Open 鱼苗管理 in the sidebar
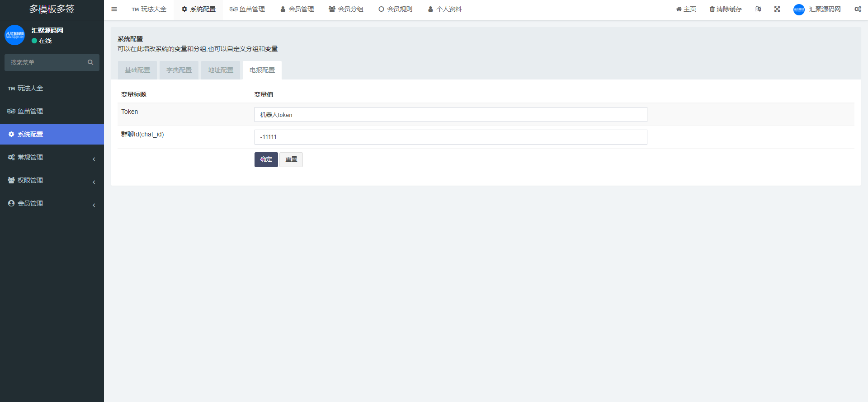The width and height of the screenshot is (868, 402). [x=52, y=111]
